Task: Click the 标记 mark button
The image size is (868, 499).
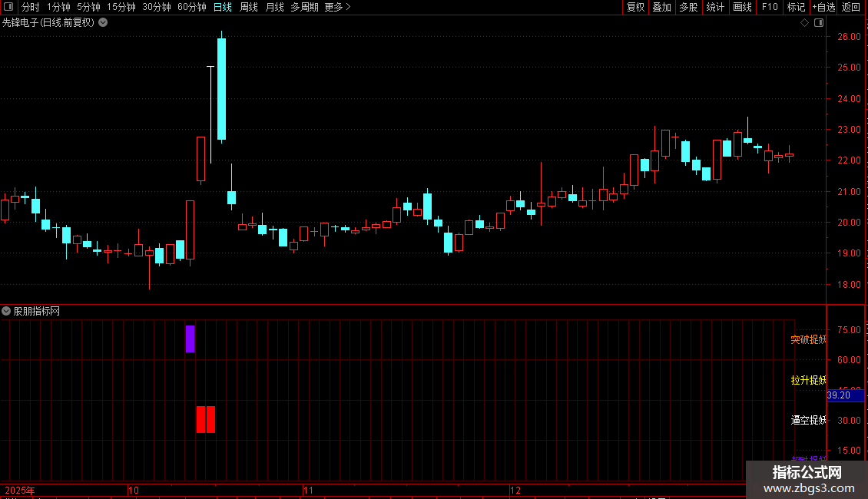Action: pos(796,7)
